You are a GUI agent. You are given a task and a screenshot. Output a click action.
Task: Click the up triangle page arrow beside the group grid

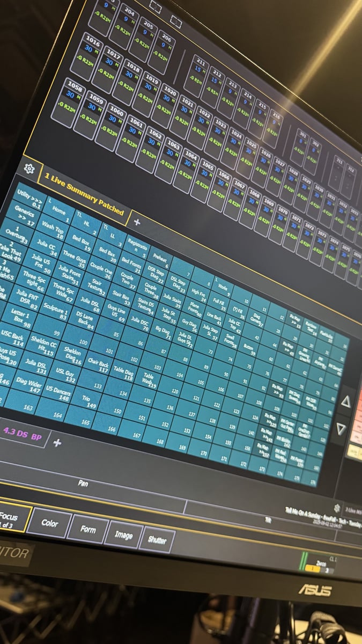[345, 402]
